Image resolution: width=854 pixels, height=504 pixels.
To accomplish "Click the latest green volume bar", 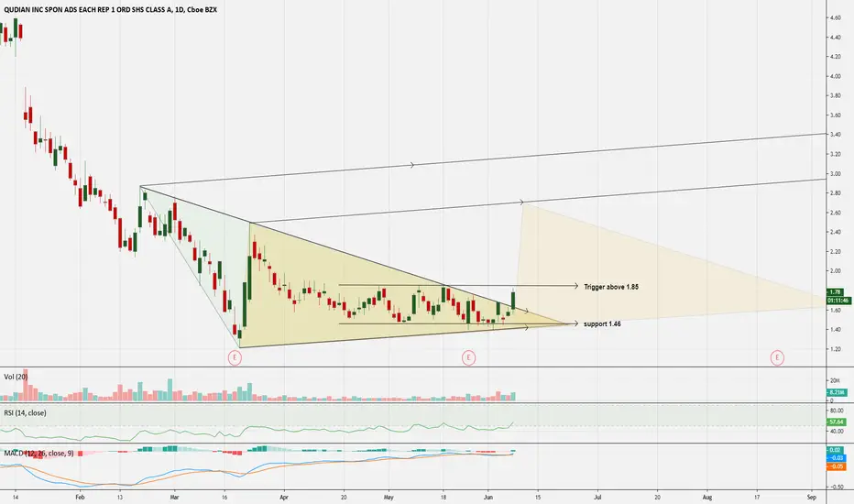I will (x=513, y=397).
